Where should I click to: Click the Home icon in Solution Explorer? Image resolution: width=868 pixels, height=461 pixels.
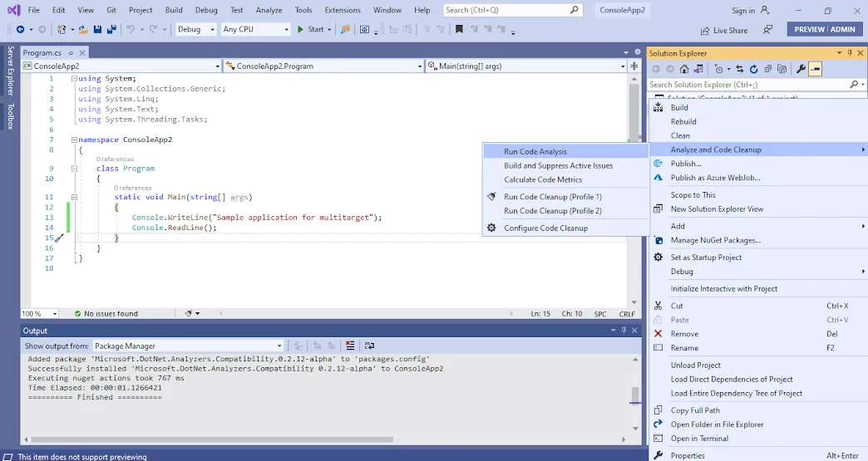pos(684,69)
